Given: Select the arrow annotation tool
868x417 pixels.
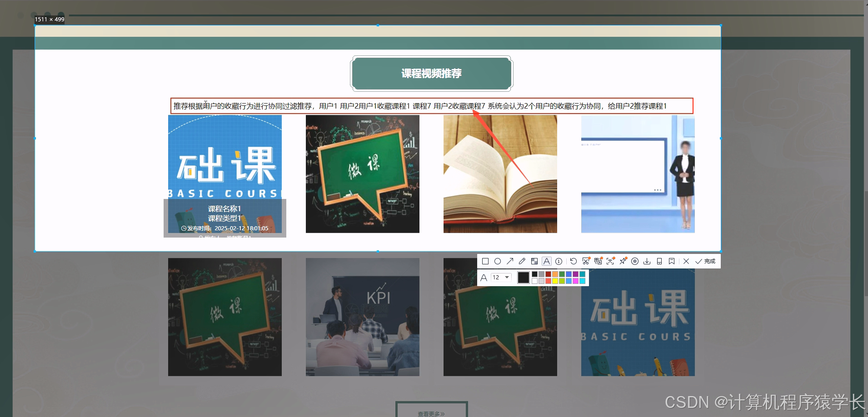Looking at the screenshot, I should (510, 261).
